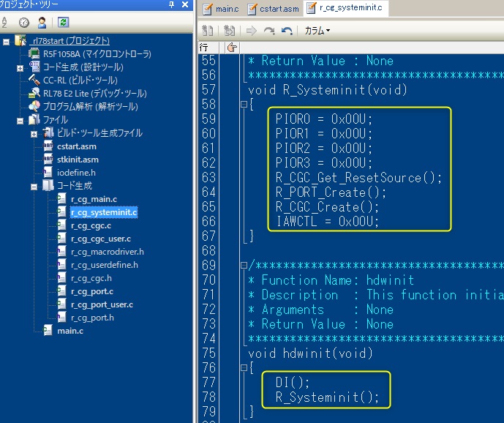Open the カラム dropdown menu
This screenshot has width=504, height=423.
point(317,31)
